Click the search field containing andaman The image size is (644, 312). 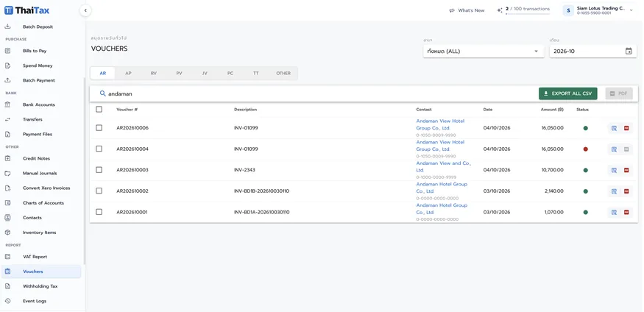(316, 93)
